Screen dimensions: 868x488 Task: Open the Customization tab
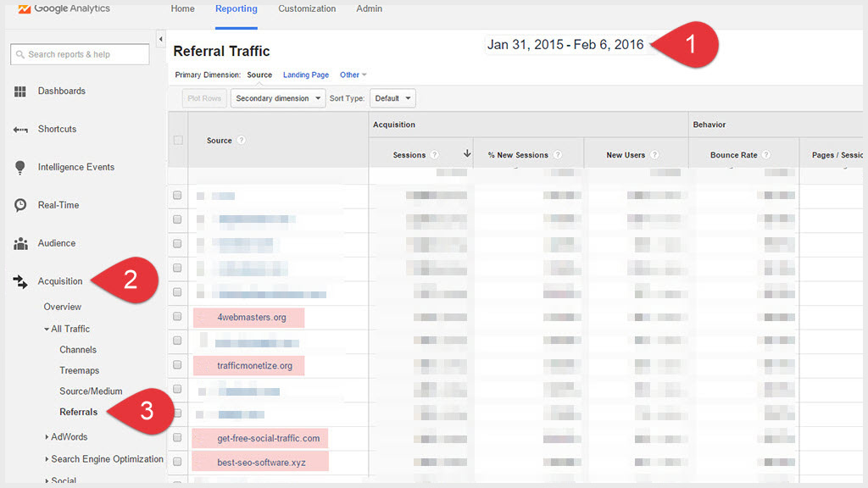[x=307, y=8]
